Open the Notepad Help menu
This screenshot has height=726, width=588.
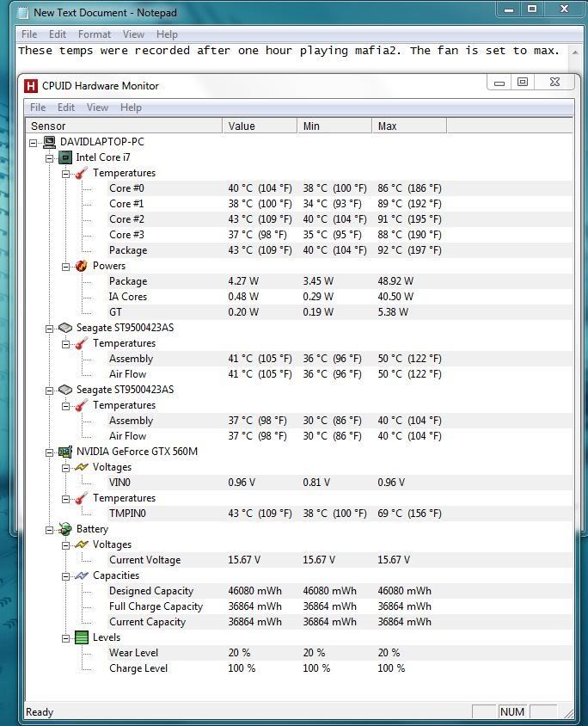(x=167, y=34)
